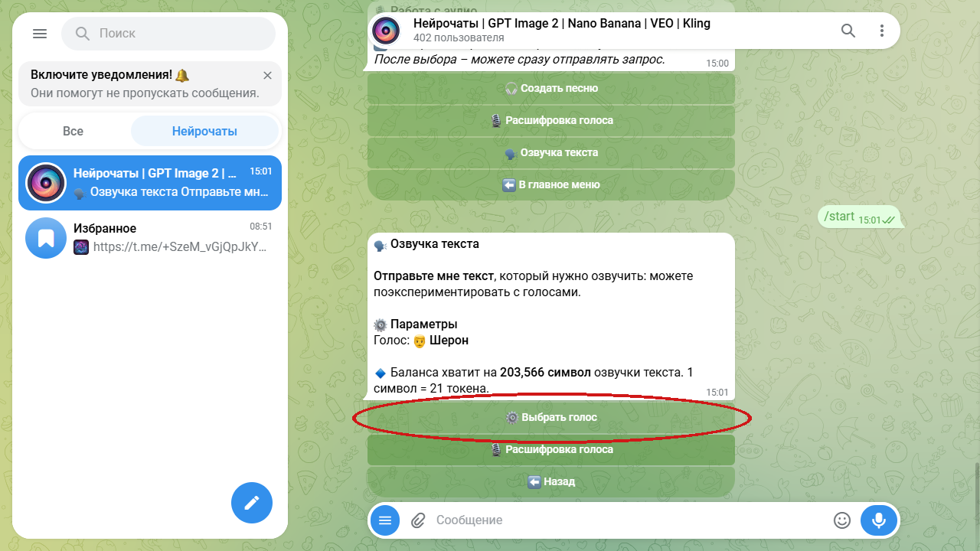Open the hamburger main menu

(40, 34)
